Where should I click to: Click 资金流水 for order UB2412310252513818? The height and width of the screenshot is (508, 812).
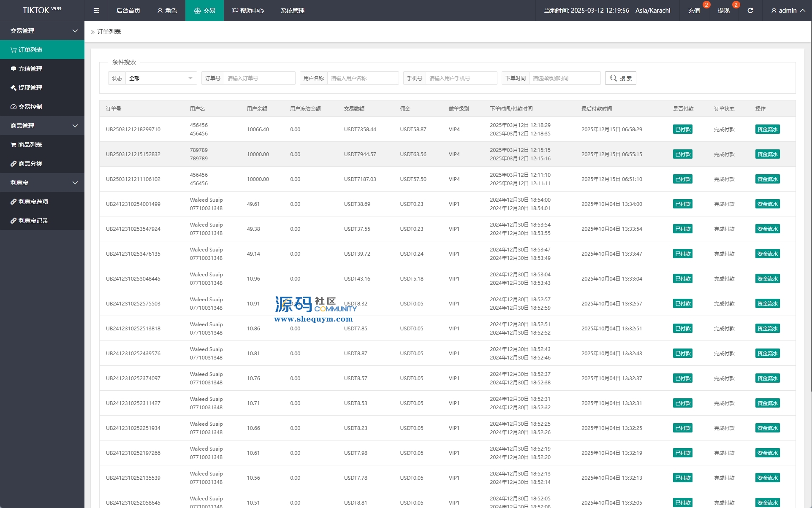click(x=767, y=328)
